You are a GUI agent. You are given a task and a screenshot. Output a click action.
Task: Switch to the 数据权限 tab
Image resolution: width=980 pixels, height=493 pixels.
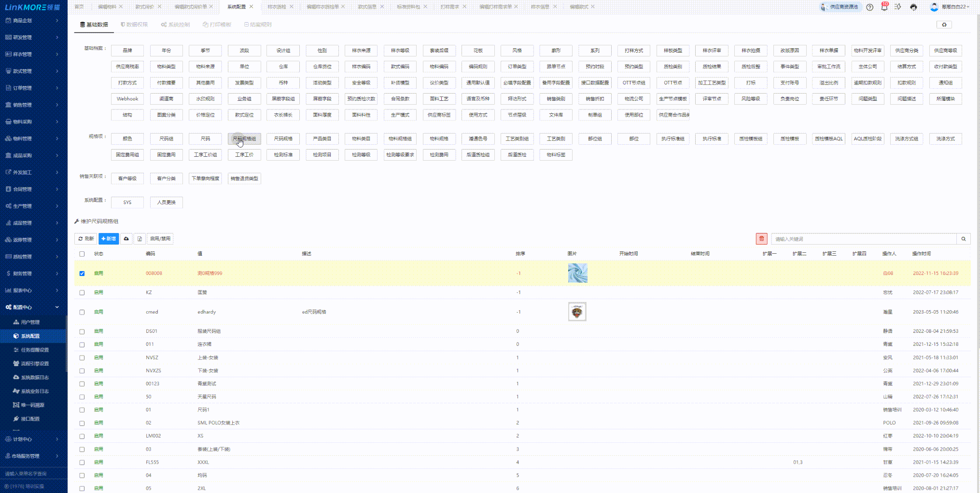coord(134,25)
